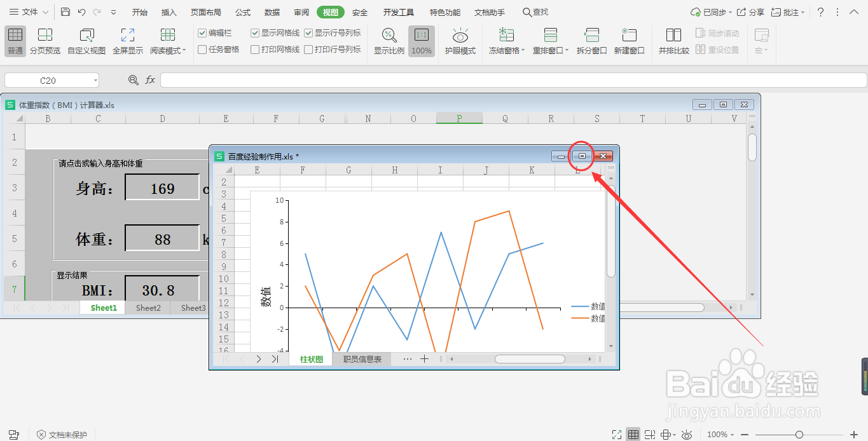868x441 pixels.
Task: Open the 开发工具 Developer tab
Action: pyautogui.click(x=399, y=12)
